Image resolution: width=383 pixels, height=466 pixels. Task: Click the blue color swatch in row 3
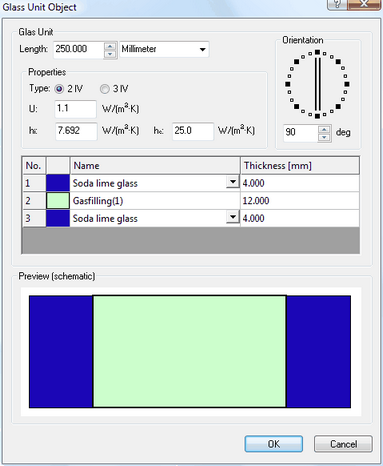pyautogui.click(x=58, y=218)
